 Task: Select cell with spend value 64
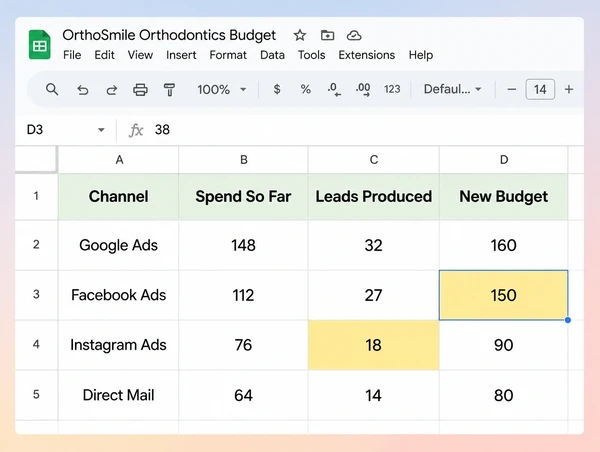(x=243, y=395)
